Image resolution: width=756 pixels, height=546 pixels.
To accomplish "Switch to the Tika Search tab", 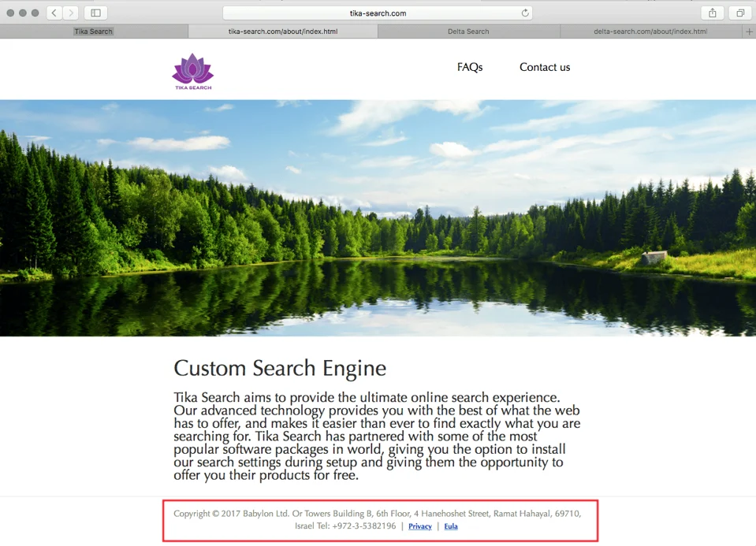I will pos(94,32).
